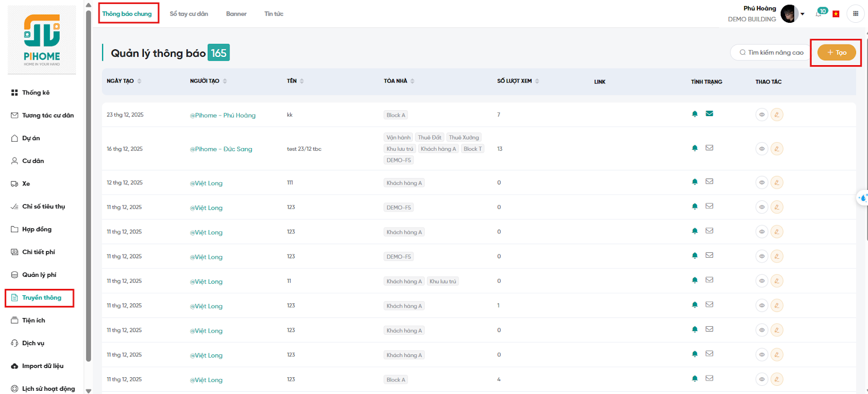Open the apps grid menu icon

[856, 14]
